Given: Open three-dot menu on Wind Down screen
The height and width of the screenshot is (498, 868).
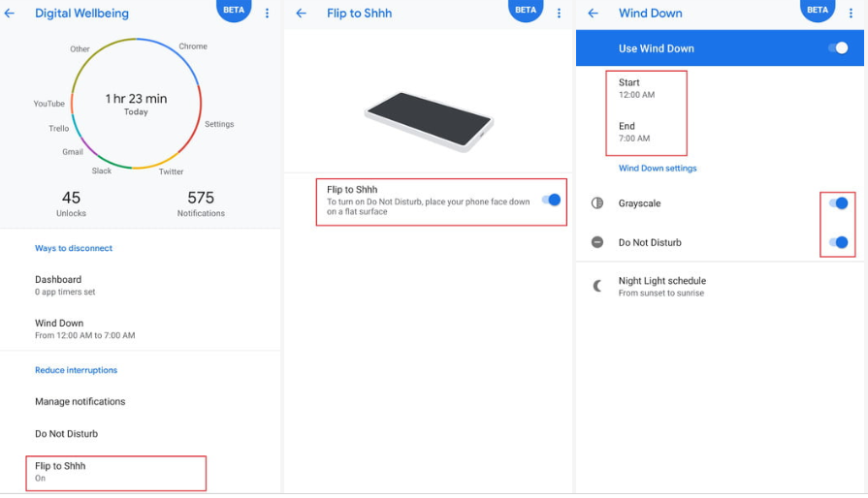Looking at the screenshot, I should (x=852, y=14).
